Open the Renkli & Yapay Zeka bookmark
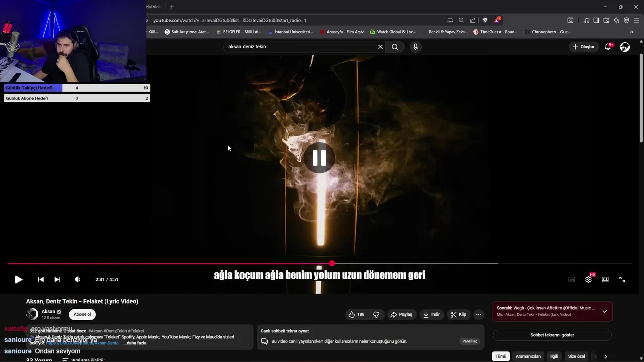Image resolution: width=644 pixels, height=362 pixels. point(445,32)
